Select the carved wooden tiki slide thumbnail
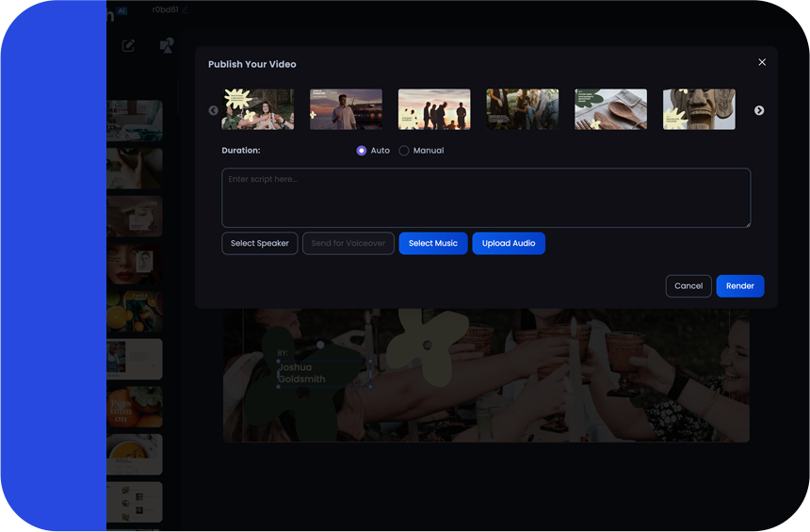The width and height of the screenshot is (810, 532). [x=699, y=109]
